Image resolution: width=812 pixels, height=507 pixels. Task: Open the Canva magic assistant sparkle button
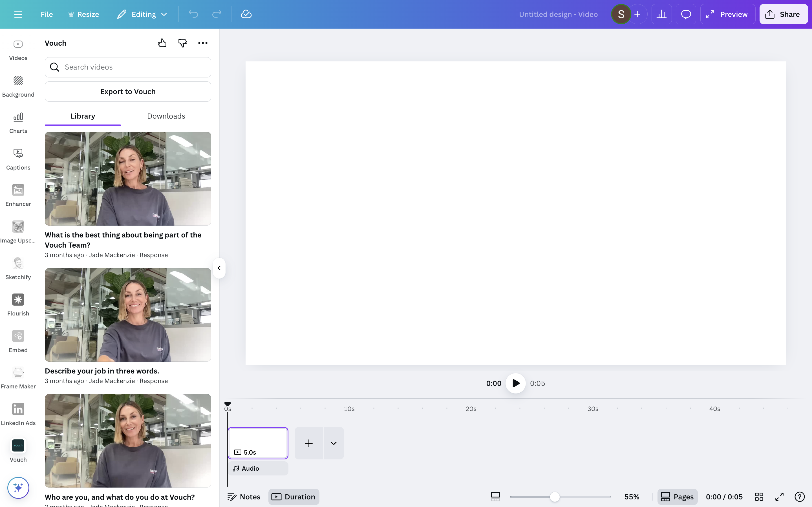(18, 488)
